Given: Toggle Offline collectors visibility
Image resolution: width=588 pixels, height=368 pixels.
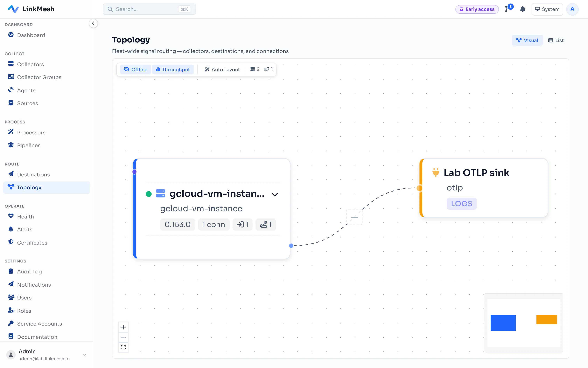Looking at the screenshot, I should [x=135, y=69].
